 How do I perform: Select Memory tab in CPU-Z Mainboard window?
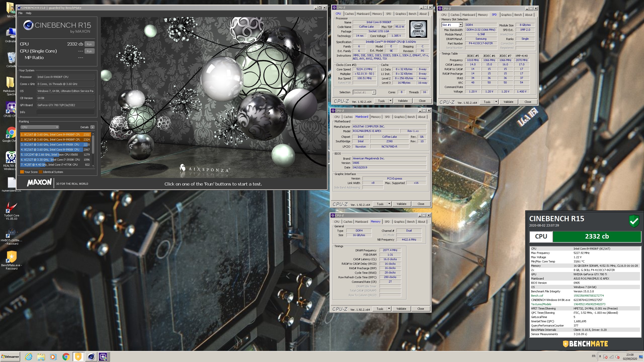pos(376,117)
